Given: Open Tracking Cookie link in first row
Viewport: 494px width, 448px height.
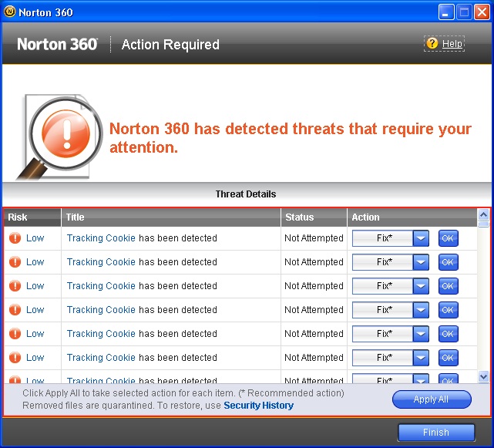Looking at the screenshot, I should click(101, 238).
